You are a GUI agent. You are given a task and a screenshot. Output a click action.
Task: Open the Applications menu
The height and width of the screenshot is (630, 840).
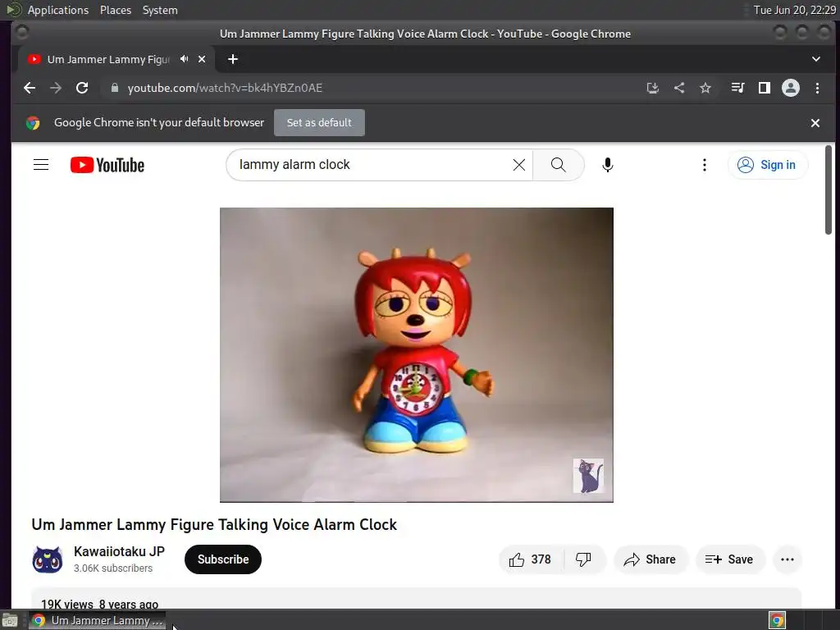pyautogui.click(x=58, y=10)
